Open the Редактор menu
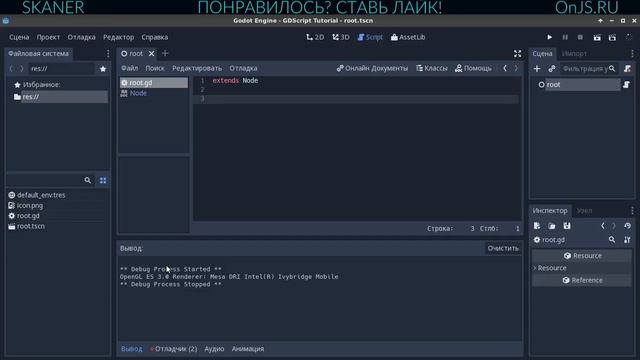The width and height of the screenshot is (640, 360). click(118, 37)
